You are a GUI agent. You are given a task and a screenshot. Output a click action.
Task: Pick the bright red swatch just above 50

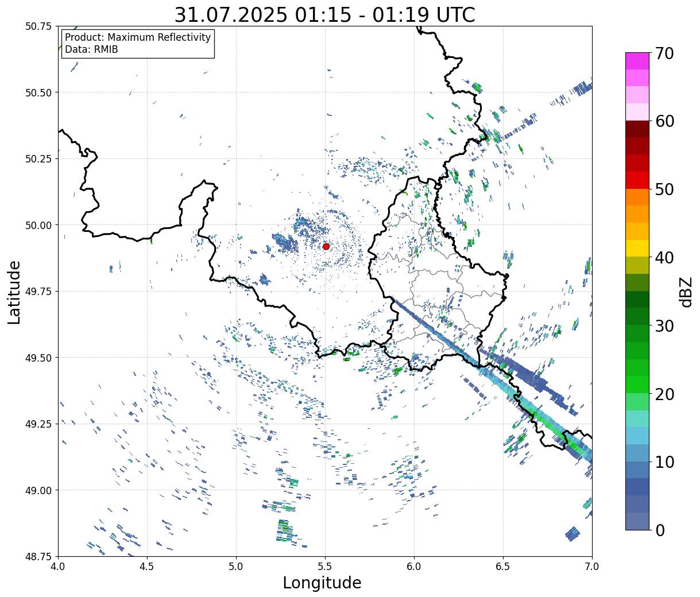pyautogui.click(x=637, y=180)
